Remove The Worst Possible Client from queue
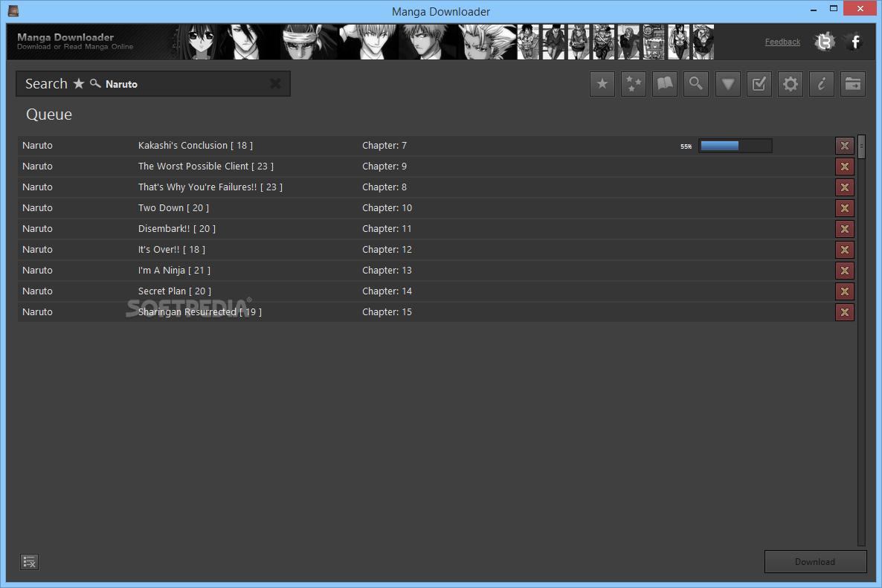The height and width of the screenshot is (588, 882). (844, 167)
